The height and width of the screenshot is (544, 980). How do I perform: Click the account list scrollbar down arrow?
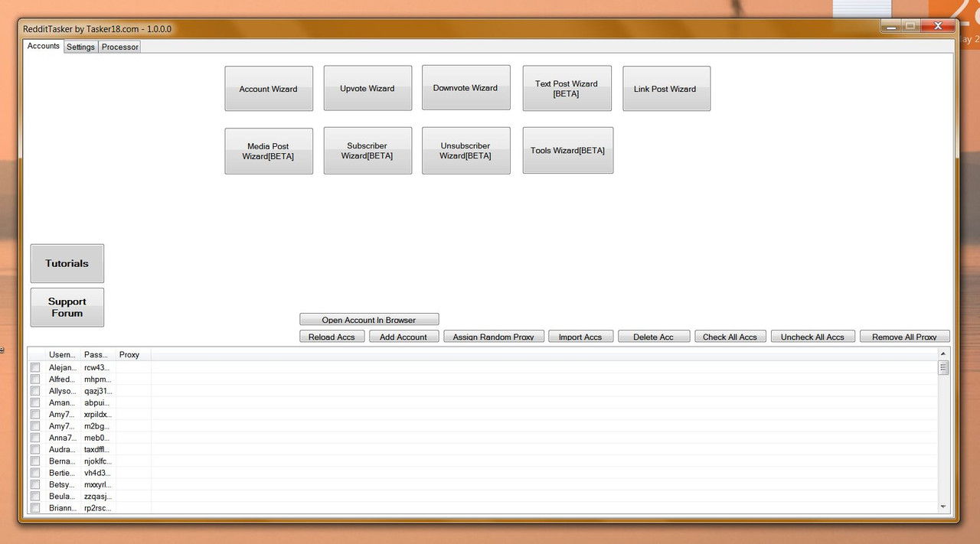pos(943,507)
